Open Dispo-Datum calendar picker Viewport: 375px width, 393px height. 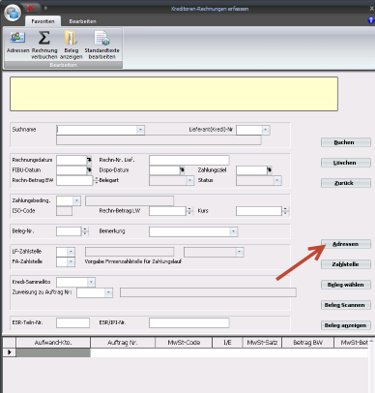point(182,170)
